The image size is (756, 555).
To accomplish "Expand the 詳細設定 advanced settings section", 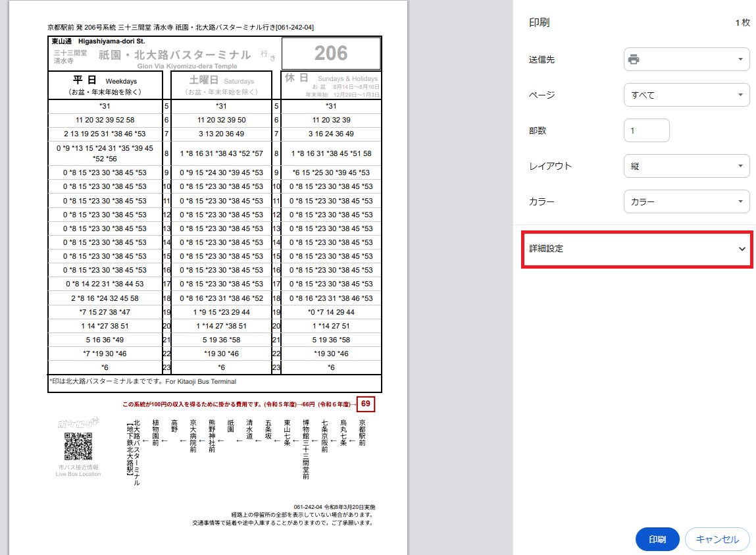I will point(636,250).
